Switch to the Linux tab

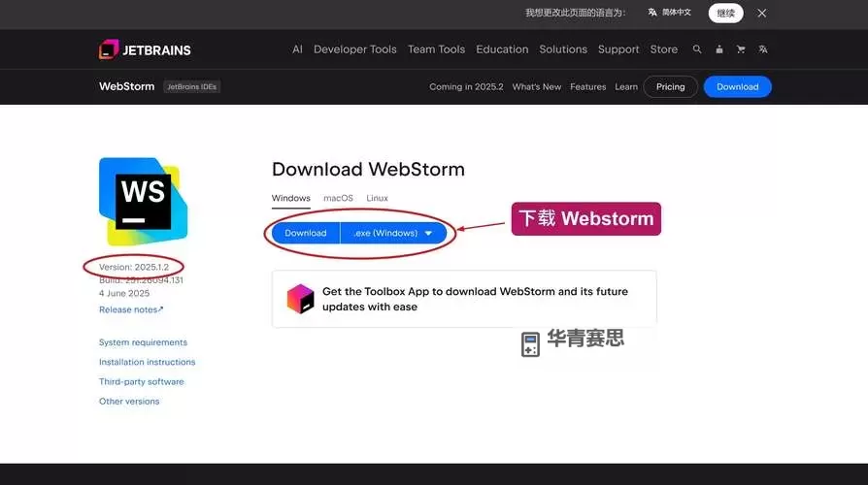point(377,198)
